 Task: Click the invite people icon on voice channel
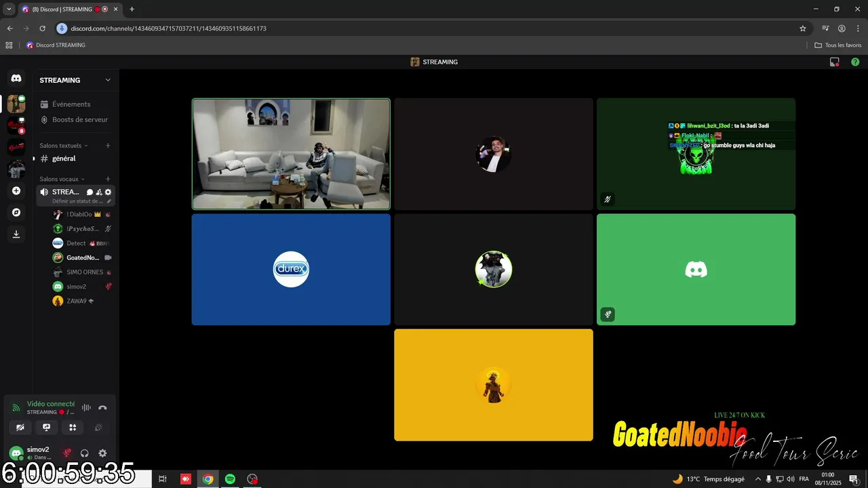pyautogui.click(x=99, y=192)
